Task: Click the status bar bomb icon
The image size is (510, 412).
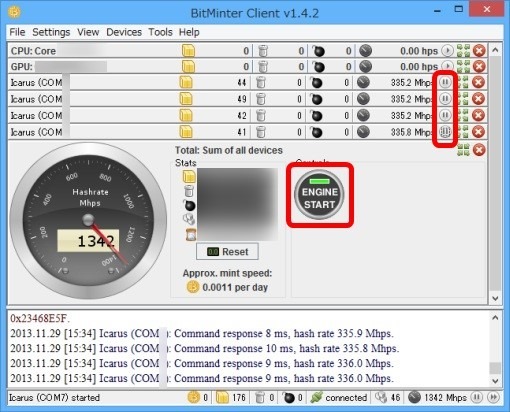Action: pyautogui.click(x=289, y=397)
